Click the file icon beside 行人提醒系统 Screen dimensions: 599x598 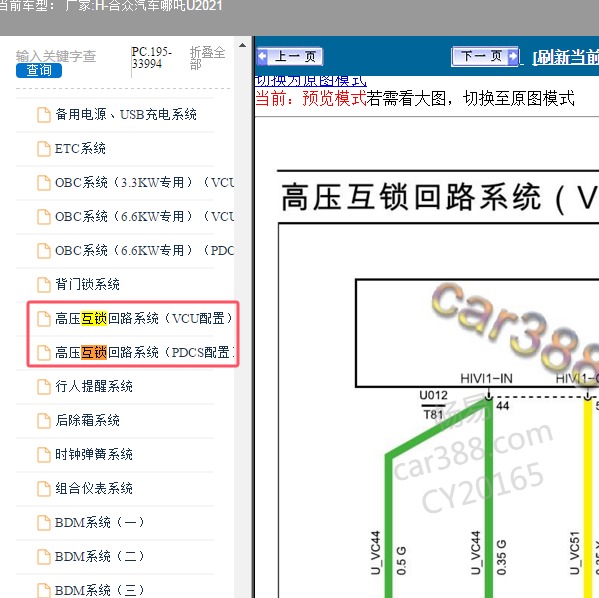point(44,387)
